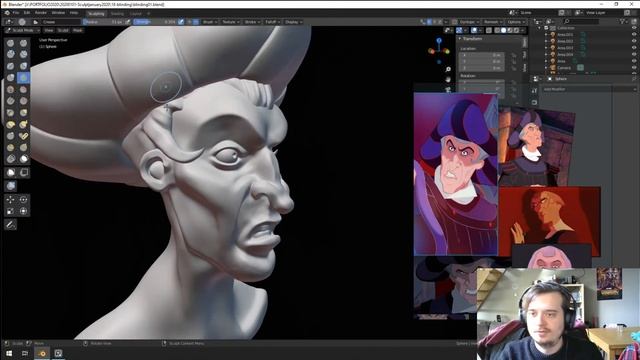Click the blue Z axis gizmo handle
Viewport: 640px width, 360px height.
point(439,40)
